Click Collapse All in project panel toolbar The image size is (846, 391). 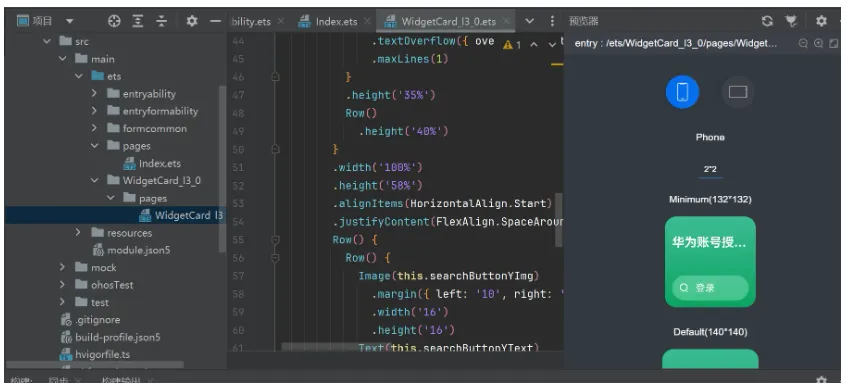162,21
